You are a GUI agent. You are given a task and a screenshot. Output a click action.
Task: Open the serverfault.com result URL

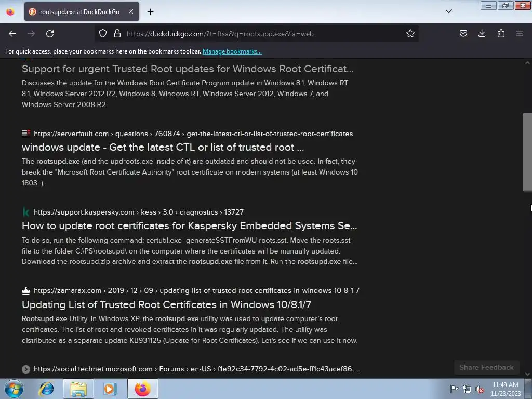(193, 134)
